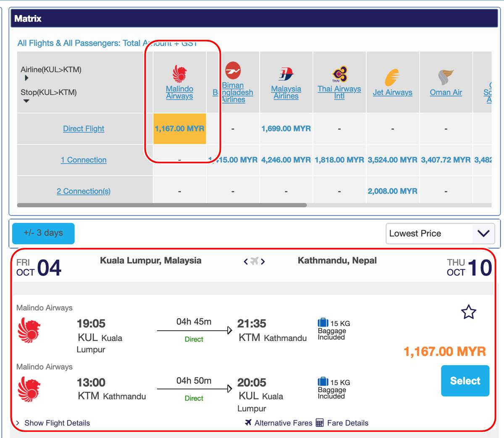
Task: Click the airplane icon next to Alternative Fares
Action: pos(248,422)
